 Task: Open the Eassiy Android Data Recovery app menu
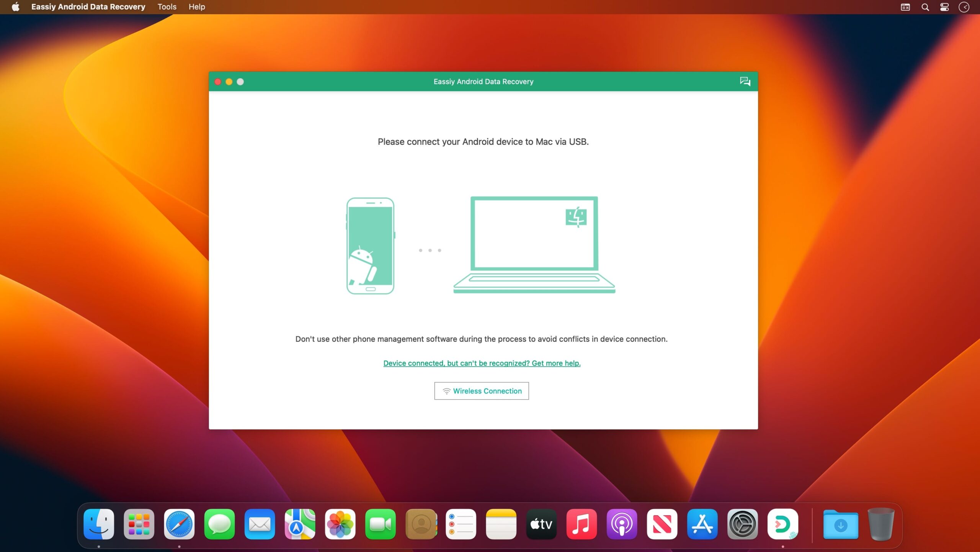[x=88, y=7]
